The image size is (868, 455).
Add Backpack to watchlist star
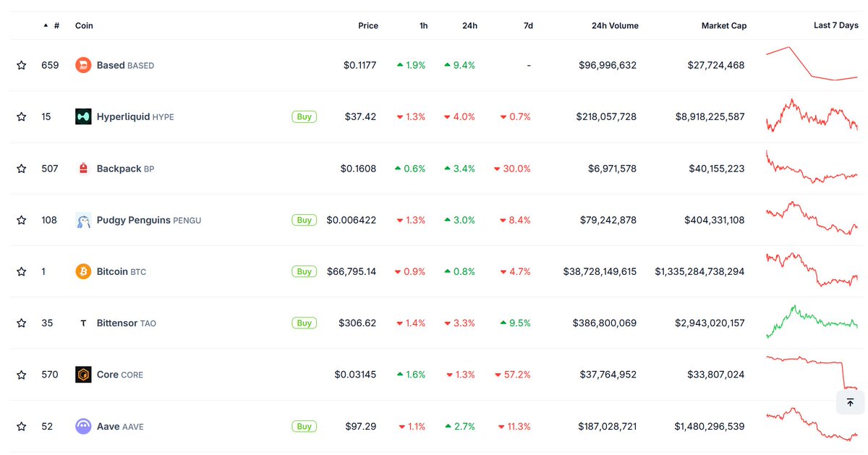tap(22, 169)
